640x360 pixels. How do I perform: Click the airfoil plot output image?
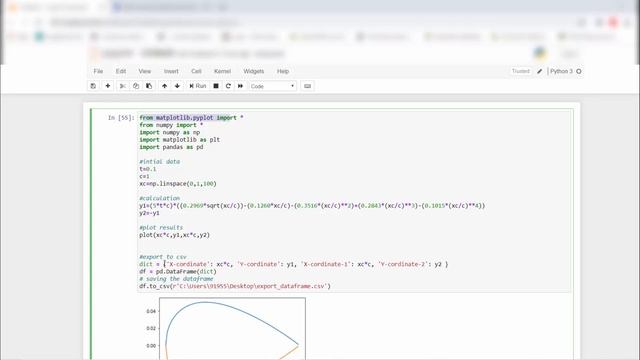pyautogui.click(x=225, y=329)
